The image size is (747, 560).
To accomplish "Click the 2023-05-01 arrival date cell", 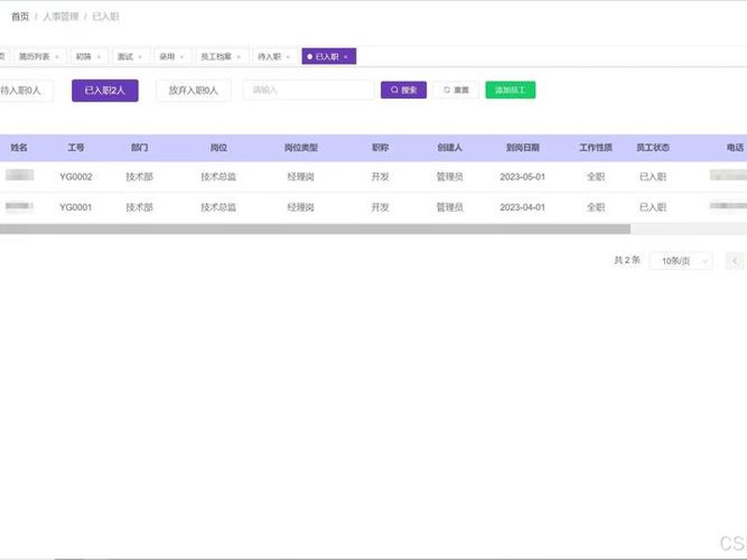I will (x=523, y=177).
